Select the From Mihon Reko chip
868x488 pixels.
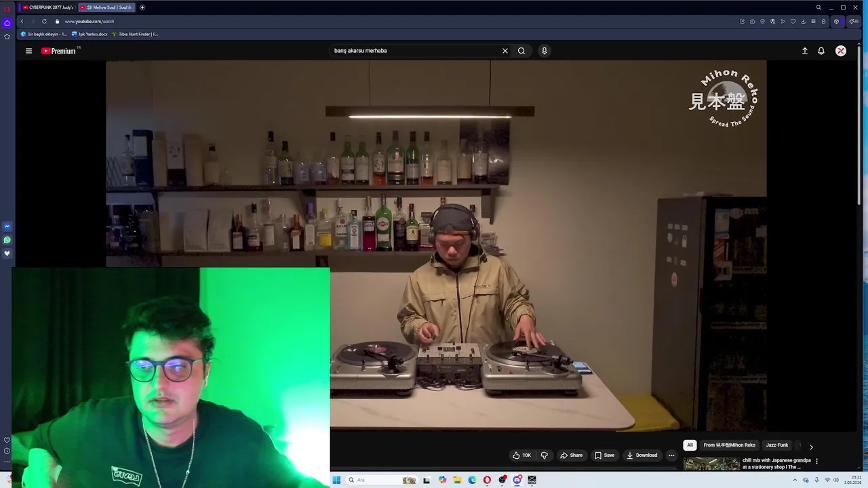pos(729,445)
